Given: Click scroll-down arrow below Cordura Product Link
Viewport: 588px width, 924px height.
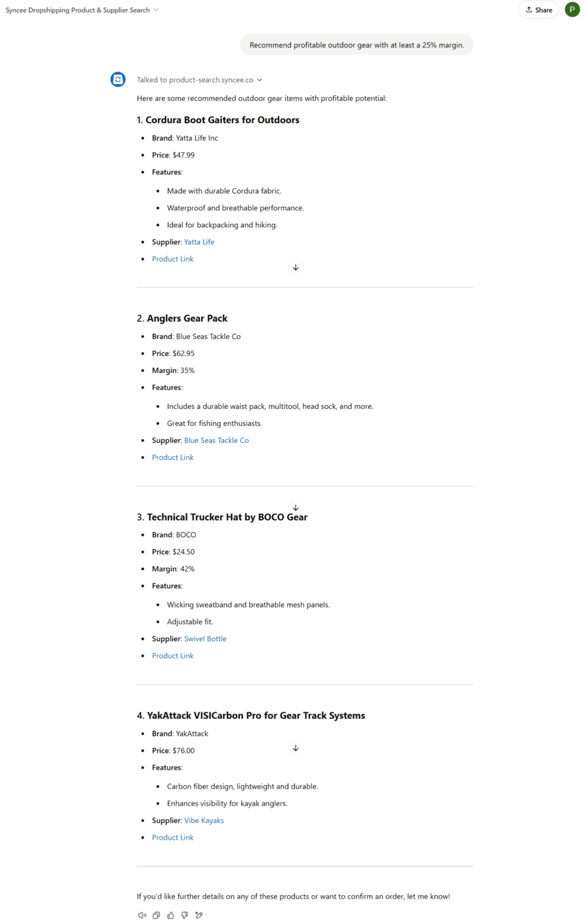Looking at the screenshot, I should [x=296, y=267].
